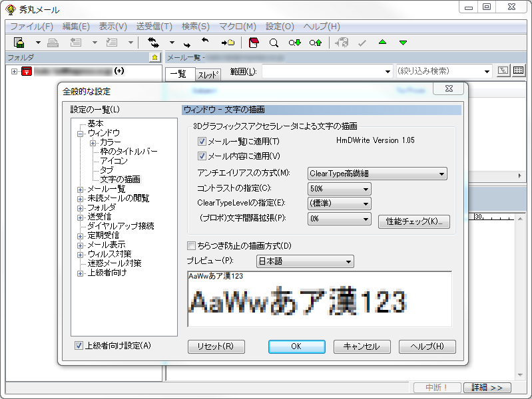532x399 pixels.
Task: Toggle 上級者向け設定(A) checkbox
Action: coord(79,346)
